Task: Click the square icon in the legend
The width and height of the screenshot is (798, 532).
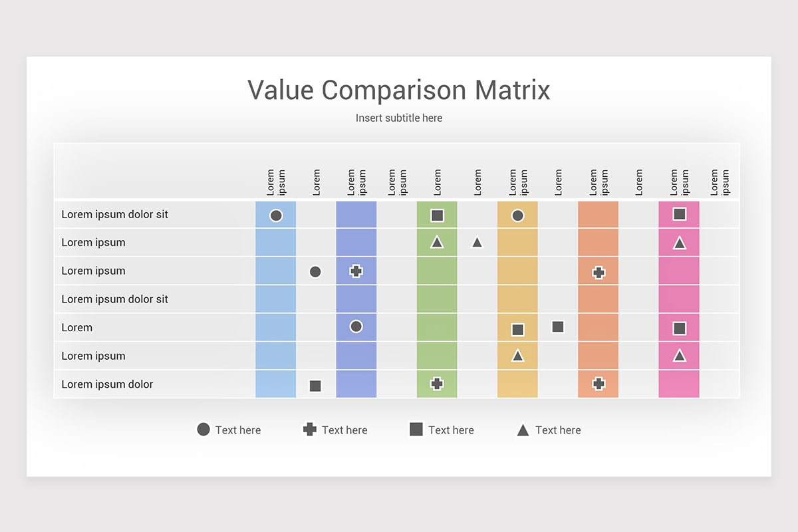Action: pyautogui.click(x=416, y=430)
